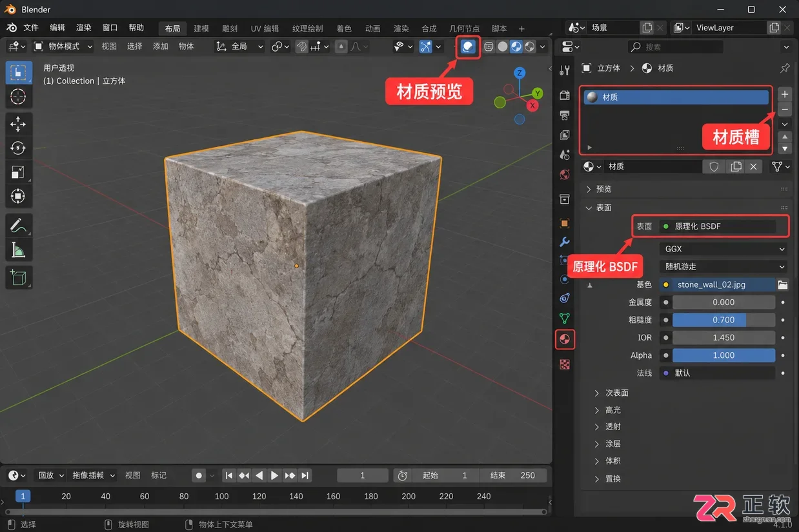This screenshot has width=799, height=532.
Task: Jump to the timeline end frame
Action: coord(305,475)
